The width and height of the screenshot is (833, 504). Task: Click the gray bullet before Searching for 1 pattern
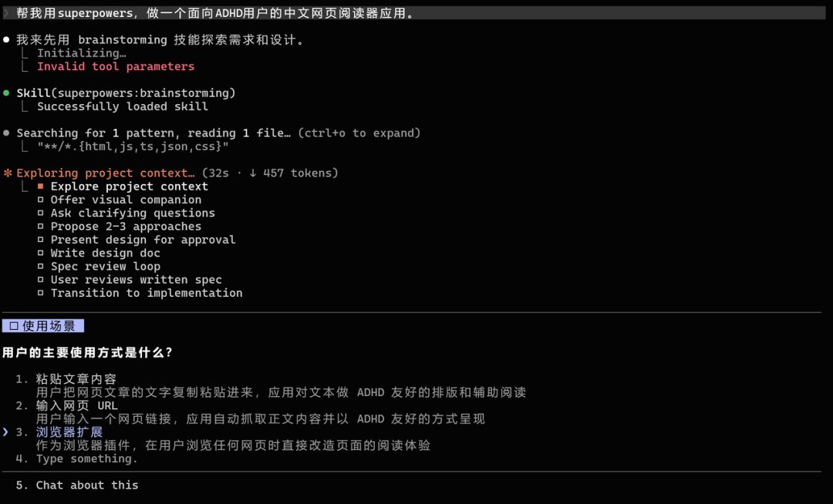[x=6, y=133]
